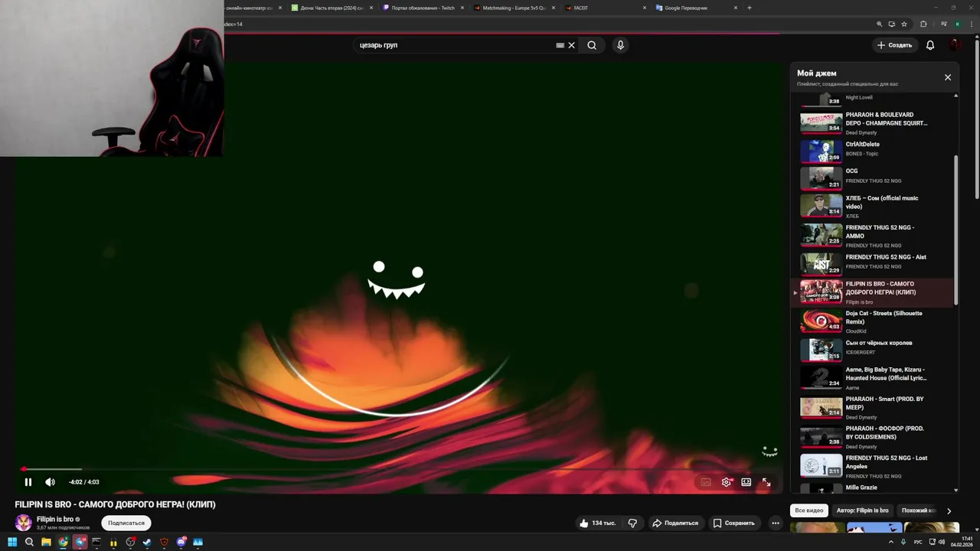980x551 pixels.
Task: Switch to the Google Переводчик tab
Action: (697, 8)
